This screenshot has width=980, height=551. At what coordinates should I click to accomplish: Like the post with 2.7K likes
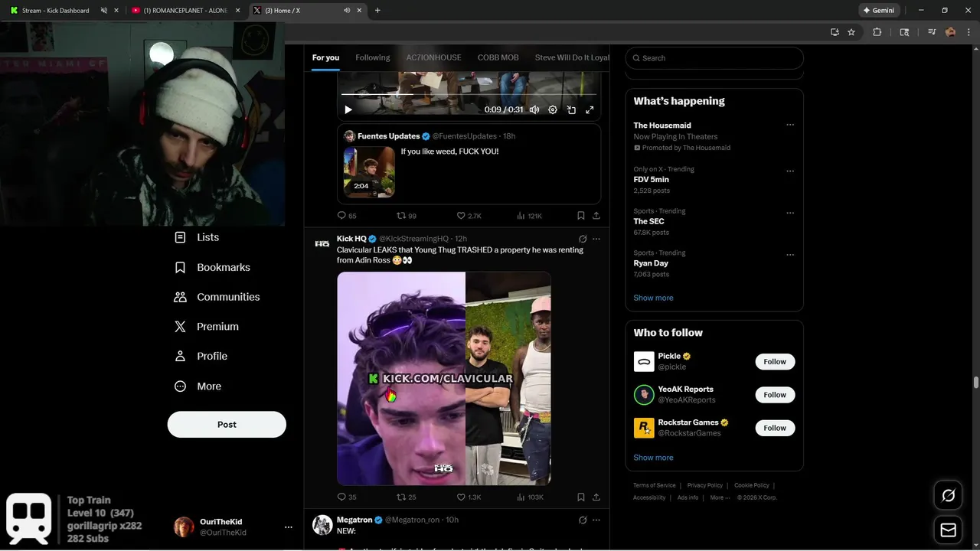469,216
